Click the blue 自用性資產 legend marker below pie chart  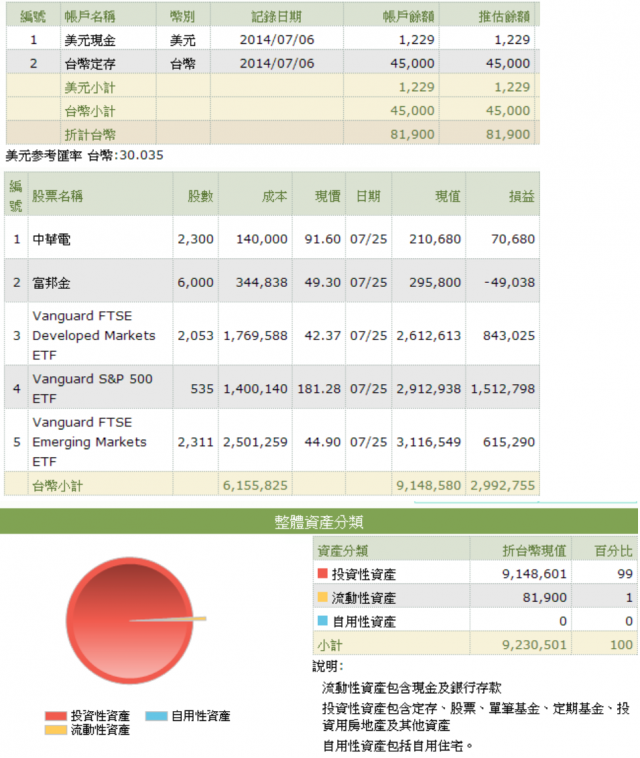156,716
